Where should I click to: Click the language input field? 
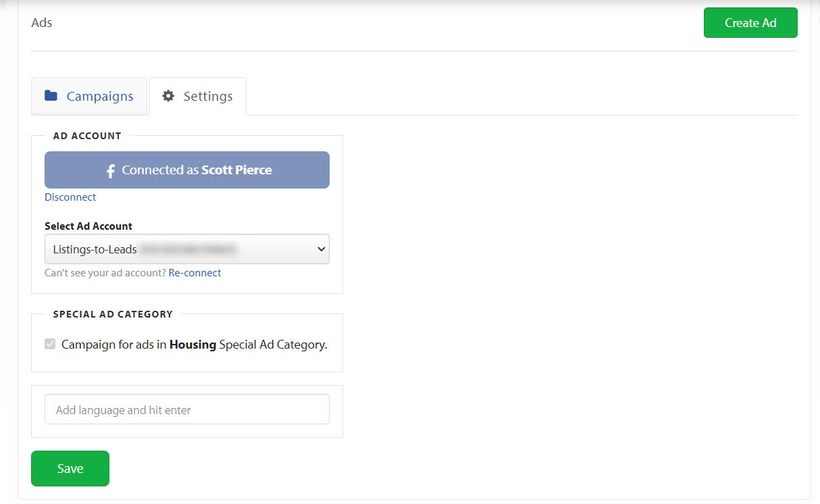[x=186, y=409]
